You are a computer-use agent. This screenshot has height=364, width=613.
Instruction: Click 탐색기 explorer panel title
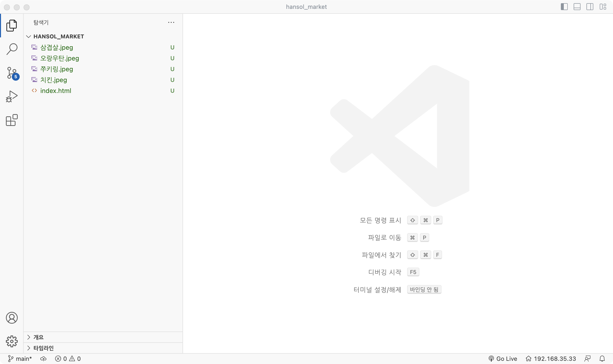41,22
